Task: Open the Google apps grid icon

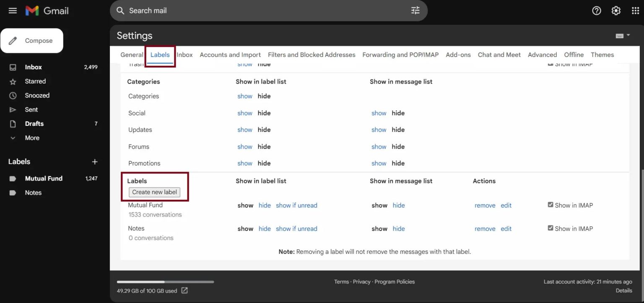Action: [x=635, y=10]
